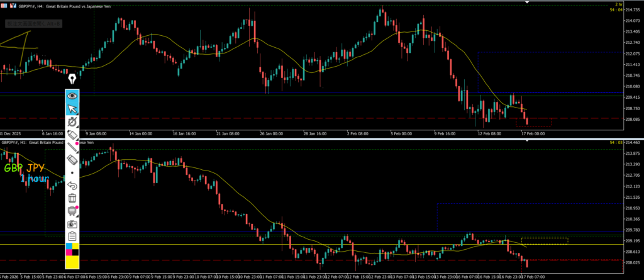
Task: Select the yellow dashed rectangle on H1 chart
Action: pos(545,240)
